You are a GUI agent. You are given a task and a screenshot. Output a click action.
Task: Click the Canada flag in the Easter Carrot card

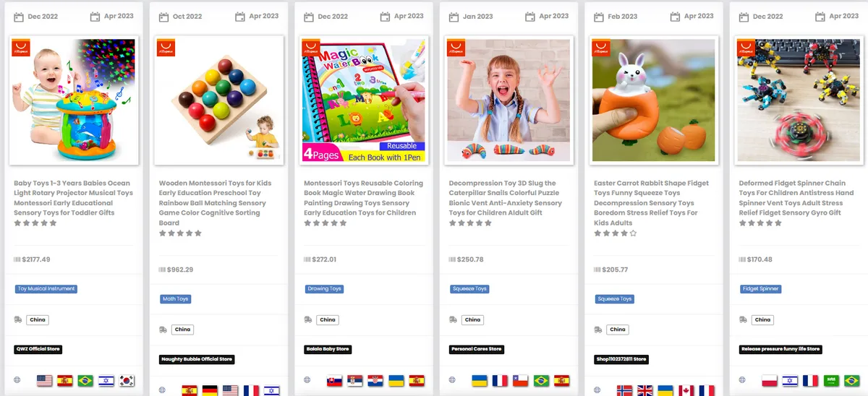click(686, 390)
